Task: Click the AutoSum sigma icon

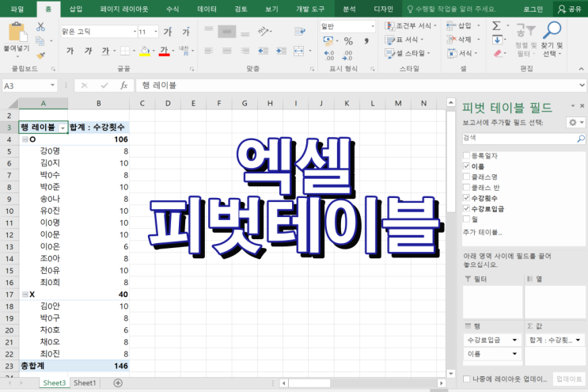Action: (496, 26)
